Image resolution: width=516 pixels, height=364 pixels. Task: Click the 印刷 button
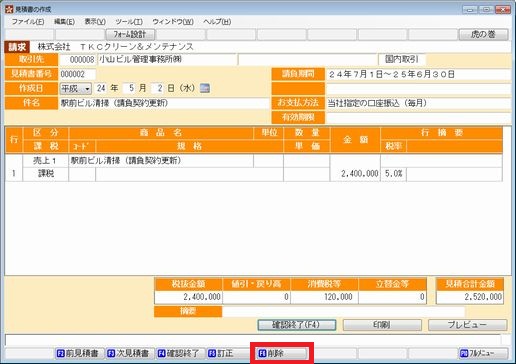tap(382, 325)
